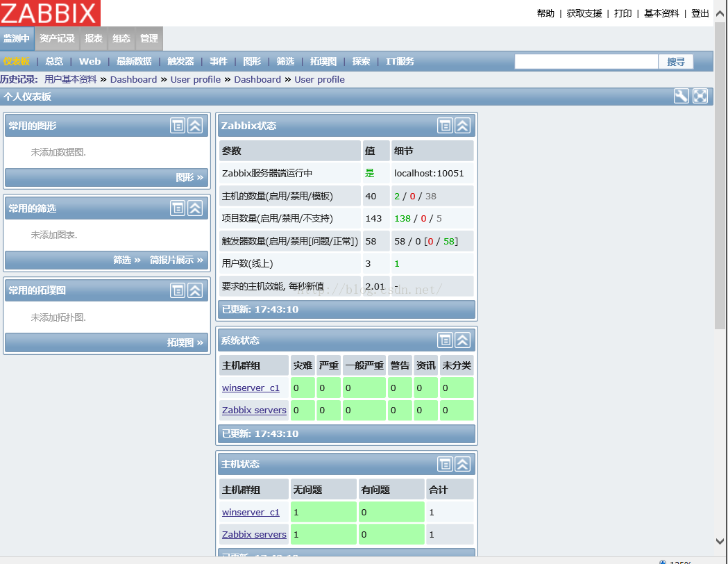Click the ZABBIX logo
The height and width of the screenshot is (564, 728).
coord(50,13)
